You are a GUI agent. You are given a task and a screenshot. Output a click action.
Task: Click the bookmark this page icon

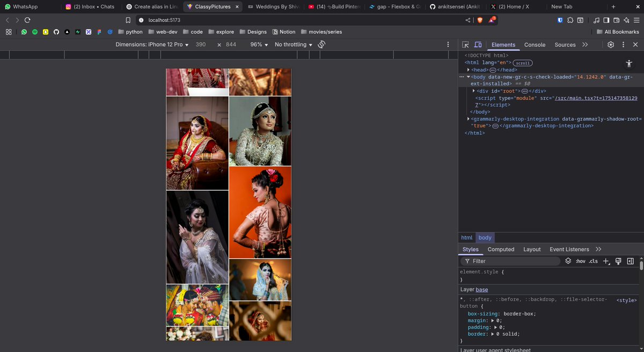128,20
